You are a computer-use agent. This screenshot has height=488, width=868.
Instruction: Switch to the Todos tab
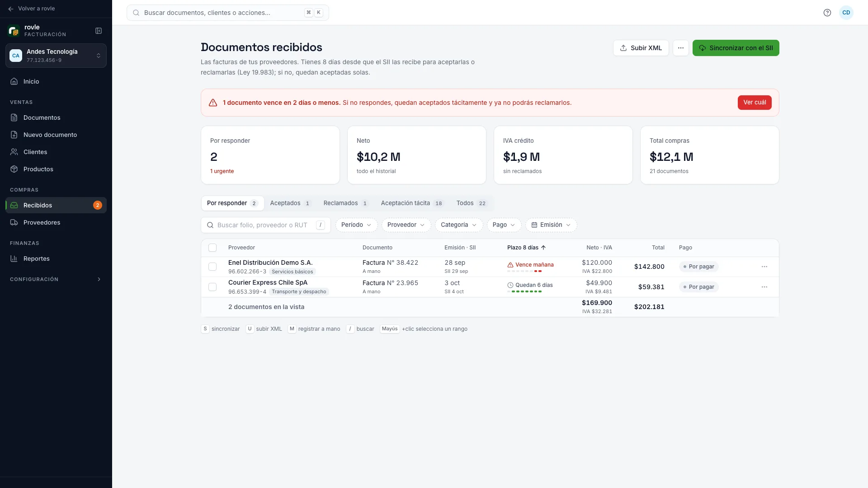click(472, 203)
